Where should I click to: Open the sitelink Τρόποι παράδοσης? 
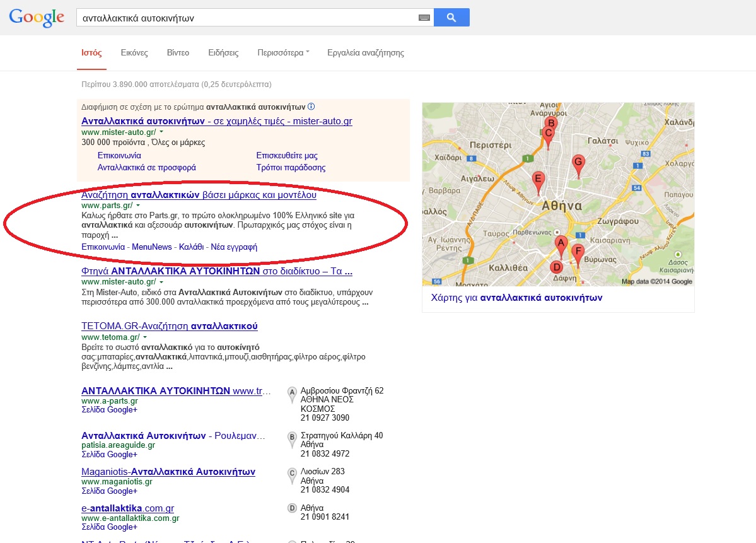[291, 167]
